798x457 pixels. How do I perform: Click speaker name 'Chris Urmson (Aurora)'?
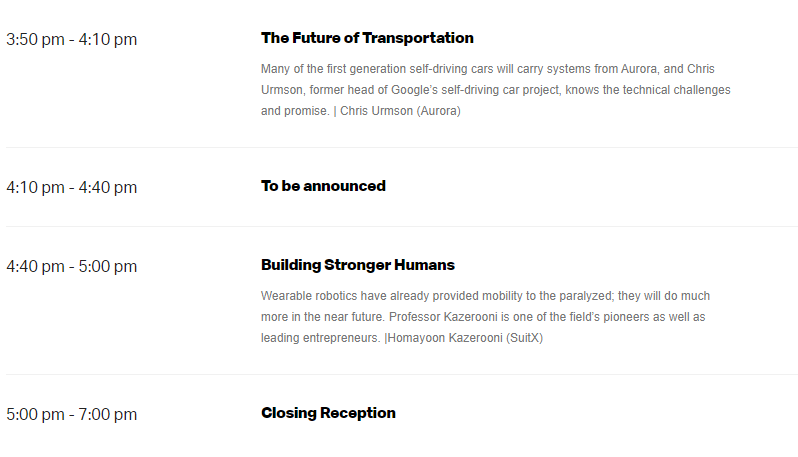400,111
